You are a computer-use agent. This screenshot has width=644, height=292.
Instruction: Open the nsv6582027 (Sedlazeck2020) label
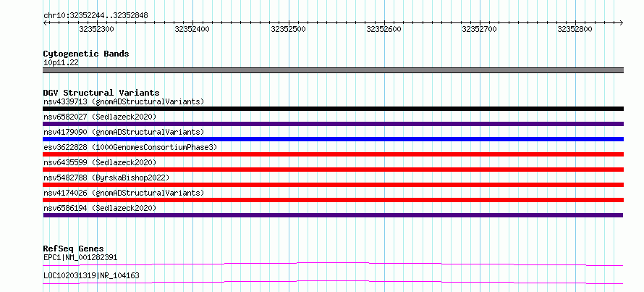coord(100,117)
